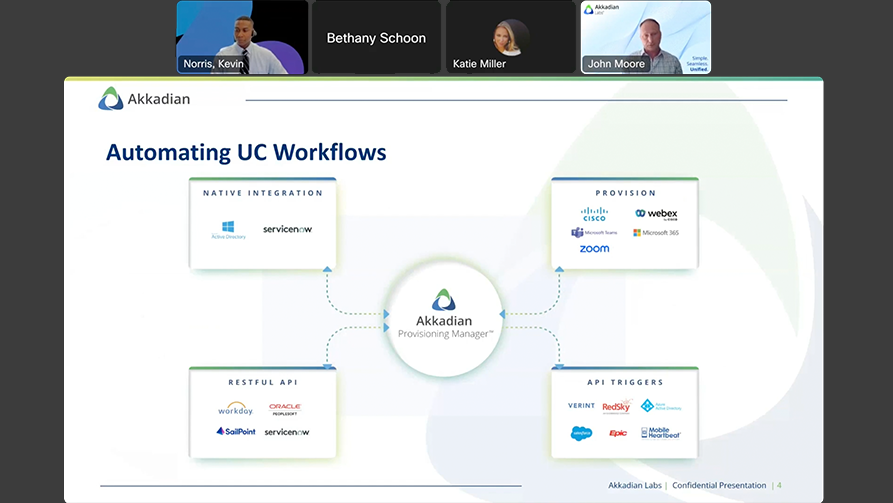The width and height of the screenshot is (893, 503).
Task: Click the 'Provisioning Manager' text in center circle
Action: (x=445, y=334)
